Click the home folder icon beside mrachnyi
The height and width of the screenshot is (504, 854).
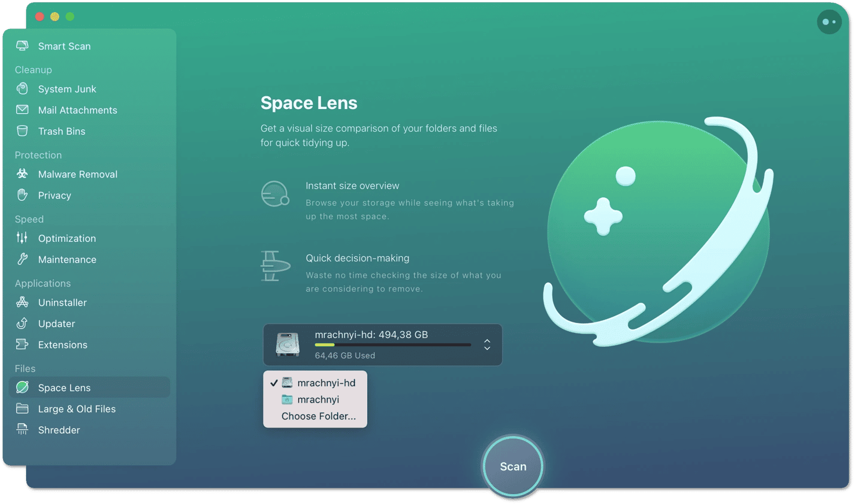tap(287, 400)
